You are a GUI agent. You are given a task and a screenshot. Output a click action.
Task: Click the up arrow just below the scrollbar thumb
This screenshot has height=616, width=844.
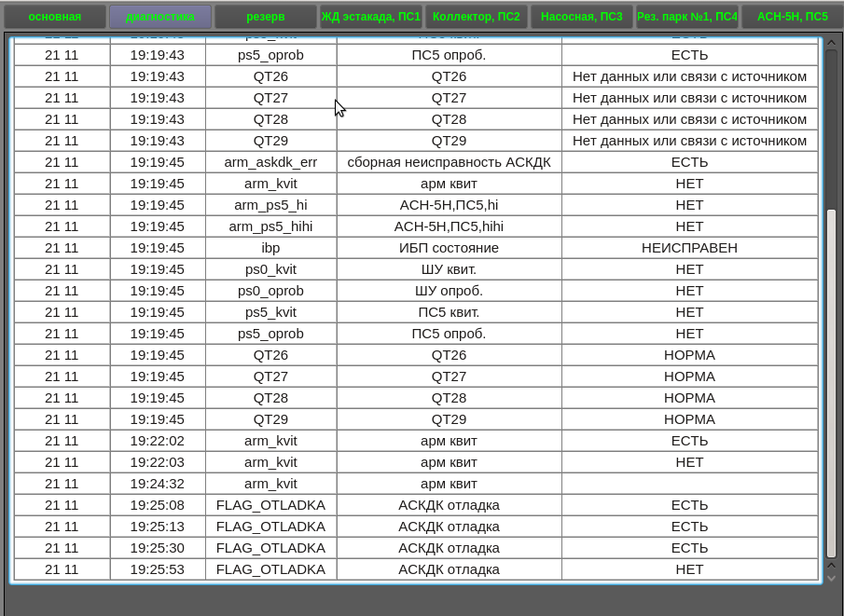(831, 565)
